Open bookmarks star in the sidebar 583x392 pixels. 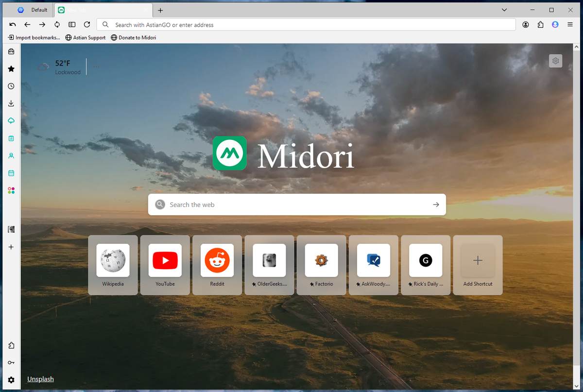pos(11,69)
